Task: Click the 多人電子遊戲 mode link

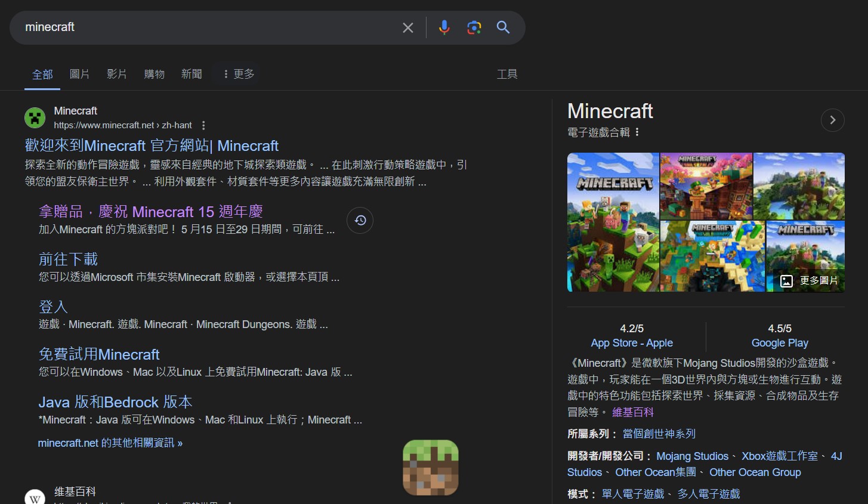Action: tap(709, 494)
